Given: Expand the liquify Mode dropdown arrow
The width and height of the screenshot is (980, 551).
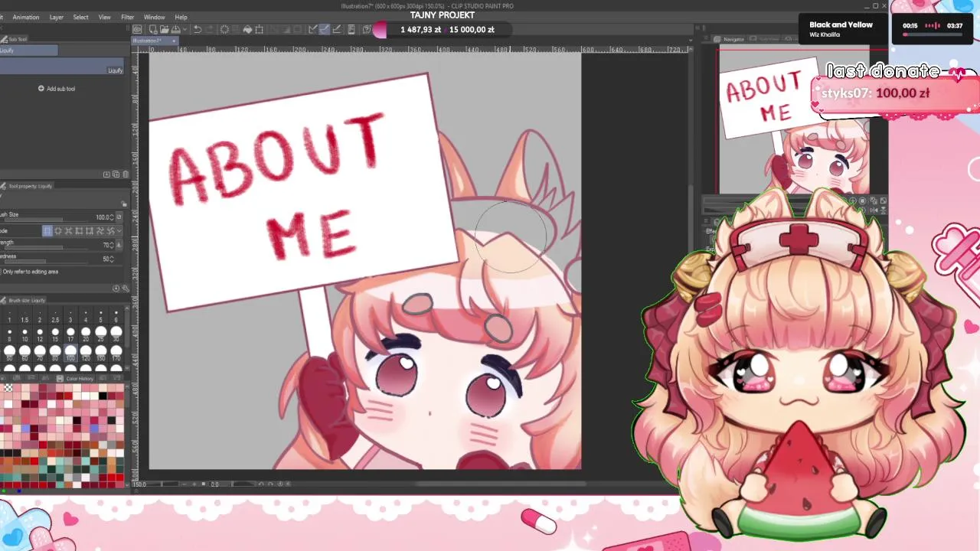Looking at the screenshot, I should (119, 230).
